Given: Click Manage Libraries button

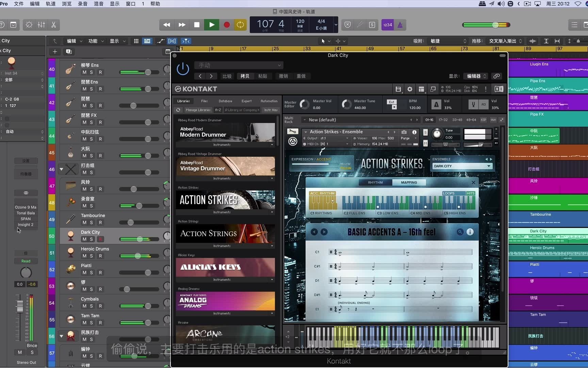Looking at the screenshot, I should tap(198, 110).
